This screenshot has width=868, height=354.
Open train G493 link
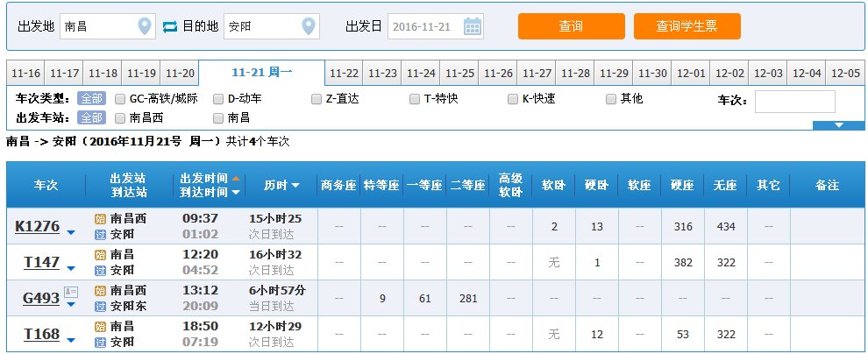pyautogui.click(x=41, y=298)
